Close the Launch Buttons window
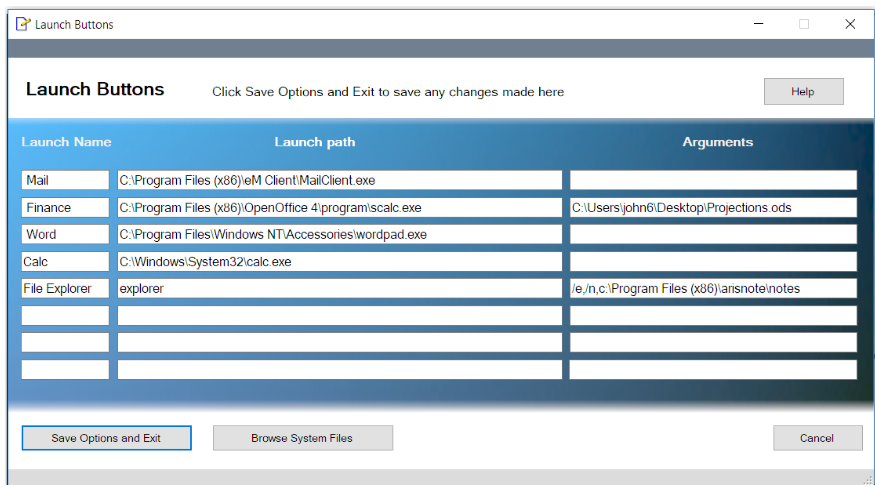The image size is (875, 487). [x=850, y=24]
